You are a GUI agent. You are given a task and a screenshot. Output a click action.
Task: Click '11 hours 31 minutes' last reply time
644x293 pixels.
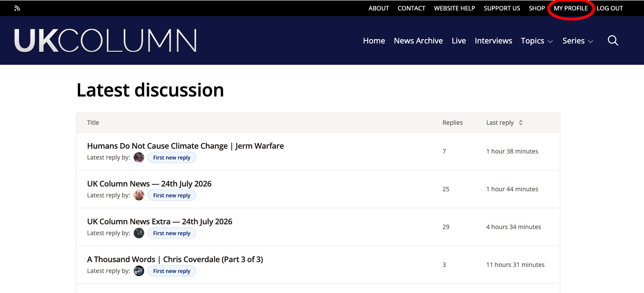tap(516, 265)
